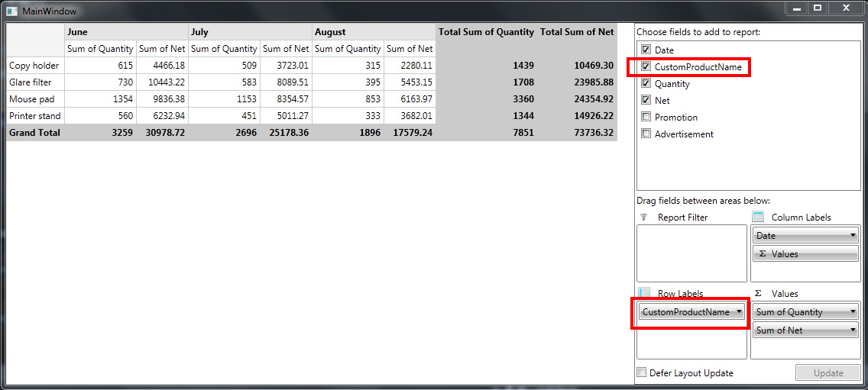Click the Report Filter funnel icon
The width and height of the screenshot is (868, 390).
[x=643, y=218]
